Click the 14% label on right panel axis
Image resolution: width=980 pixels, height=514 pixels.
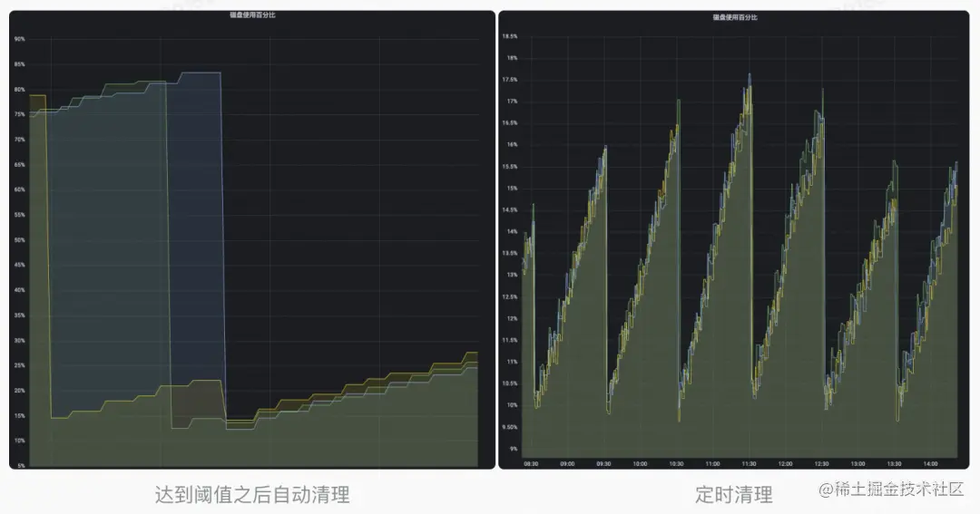(512, 232)
